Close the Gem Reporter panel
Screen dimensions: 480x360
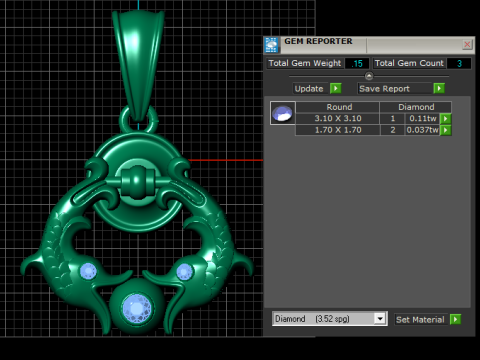tap(467, 44)
